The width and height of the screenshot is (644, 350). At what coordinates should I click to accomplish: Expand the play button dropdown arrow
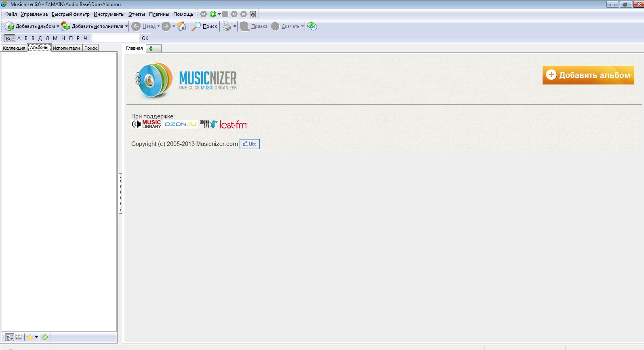pos(219,14)
